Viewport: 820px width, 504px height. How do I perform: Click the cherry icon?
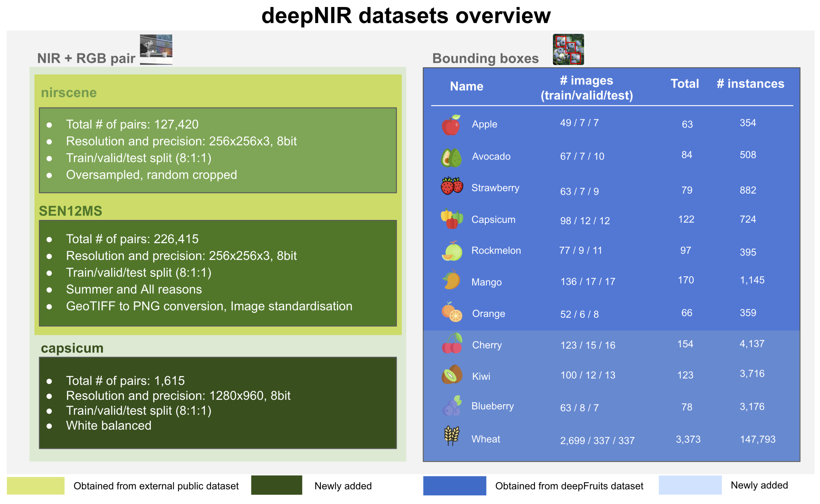[452, 343]
